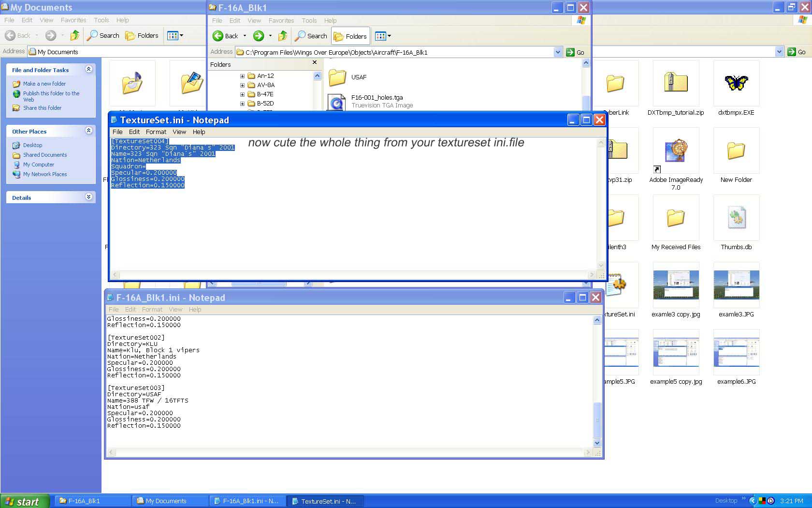Open Views dropdown in My Documents toolbar

[174, 35]
